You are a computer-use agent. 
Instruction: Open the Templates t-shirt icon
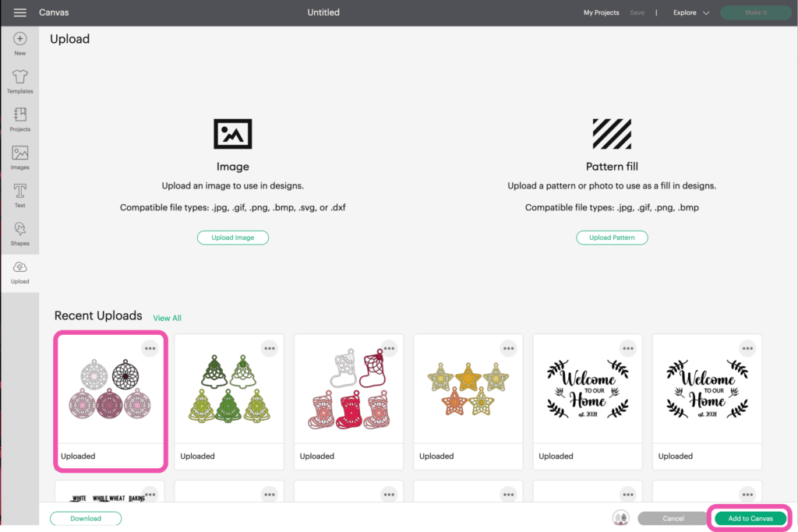[x=19, y=77]
